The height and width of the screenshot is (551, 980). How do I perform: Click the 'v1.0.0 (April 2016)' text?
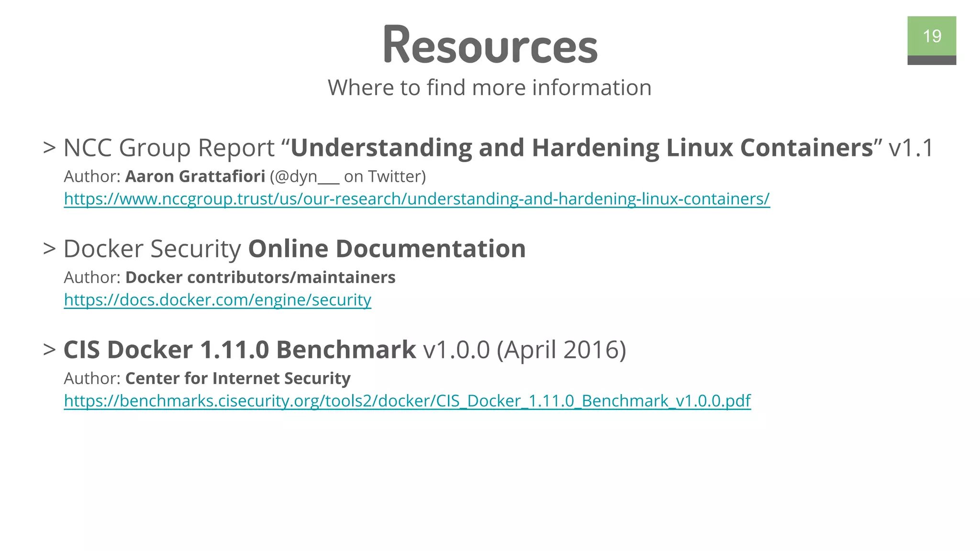pyautogui.click(x=525, y=350)
